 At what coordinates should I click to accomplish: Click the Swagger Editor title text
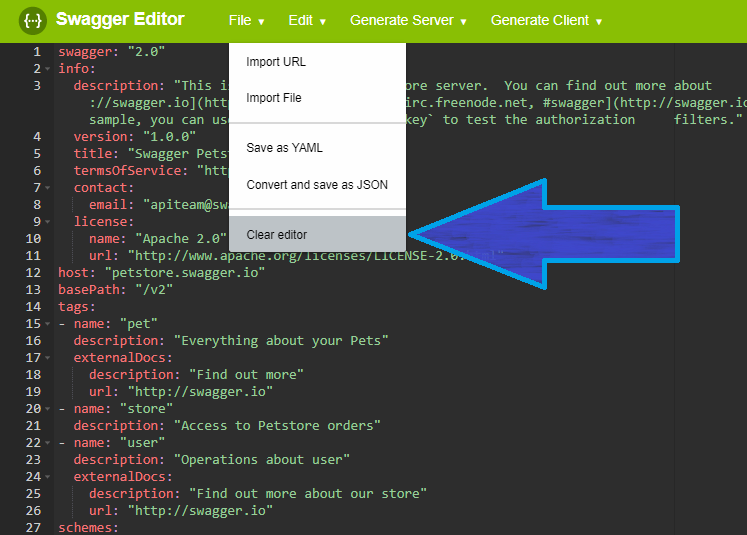(x=120, y=19)
